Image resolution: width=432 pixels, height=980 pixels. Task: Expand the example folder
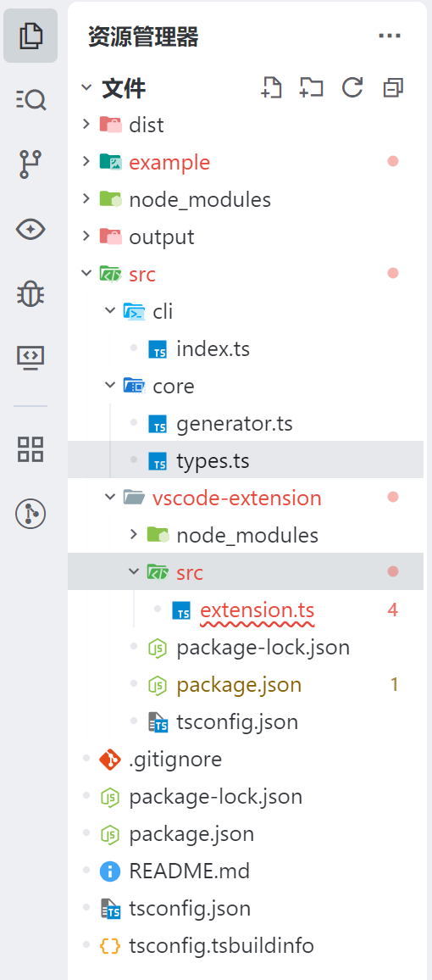pyautogui.click(x=246, y=162)
